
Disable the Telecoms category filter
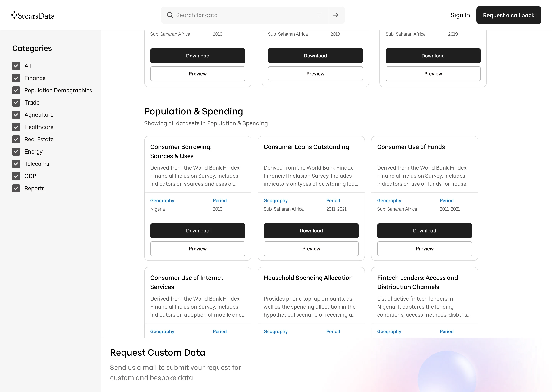coord(16,164)
